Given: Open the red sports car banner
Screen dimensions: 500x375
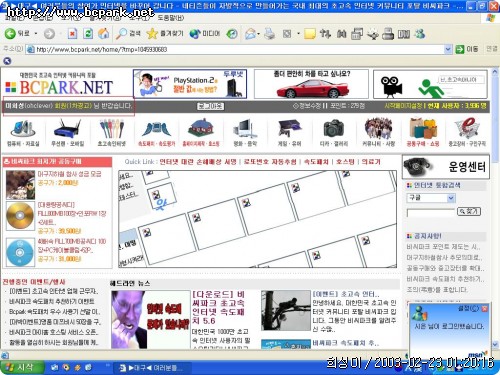Looking at the screenshot, I should click(x=311, y=84).
